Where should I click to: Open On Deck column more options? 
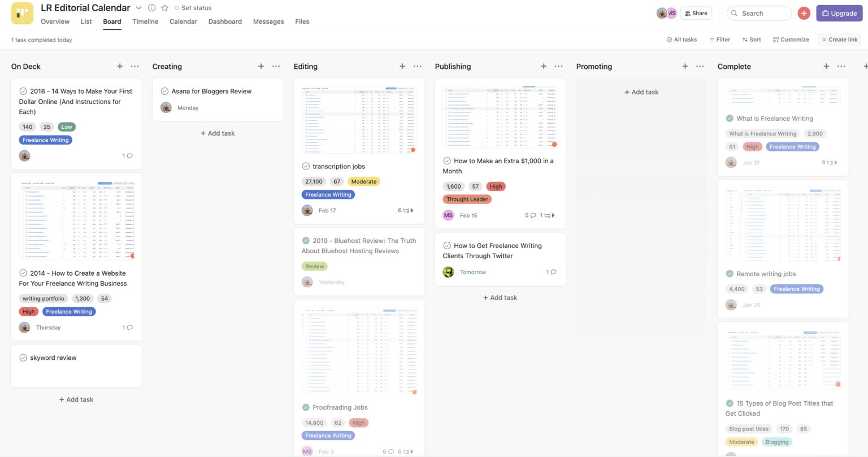coord(134,66)
